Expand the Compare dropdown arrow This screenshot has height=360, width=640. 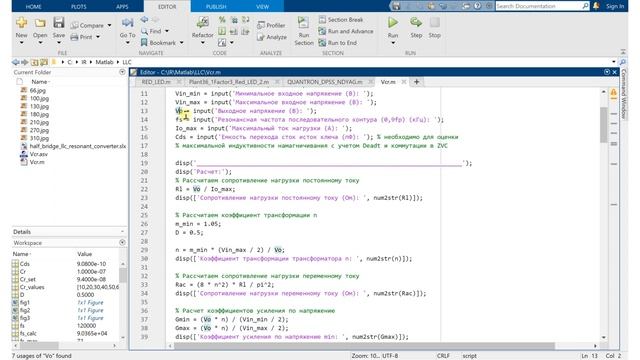point(109,25)
